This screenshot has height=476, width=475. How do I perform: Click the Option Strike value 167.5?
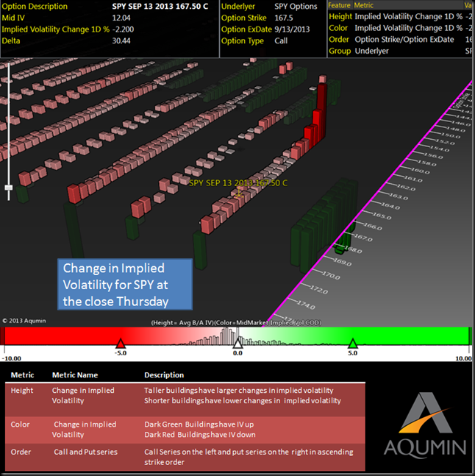[x=284, y=18]
